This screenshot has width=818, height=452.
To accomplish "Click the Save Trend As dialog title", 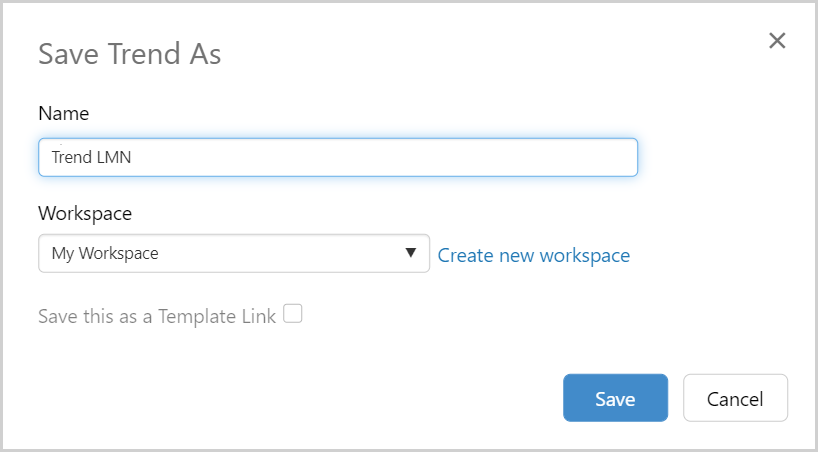I will (x=129, y=54).
